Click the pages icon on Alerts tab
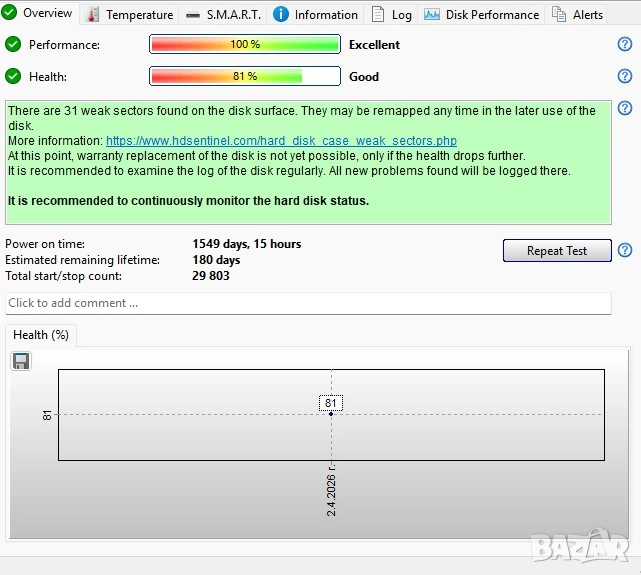641x575 pixels. coord(559,14)
